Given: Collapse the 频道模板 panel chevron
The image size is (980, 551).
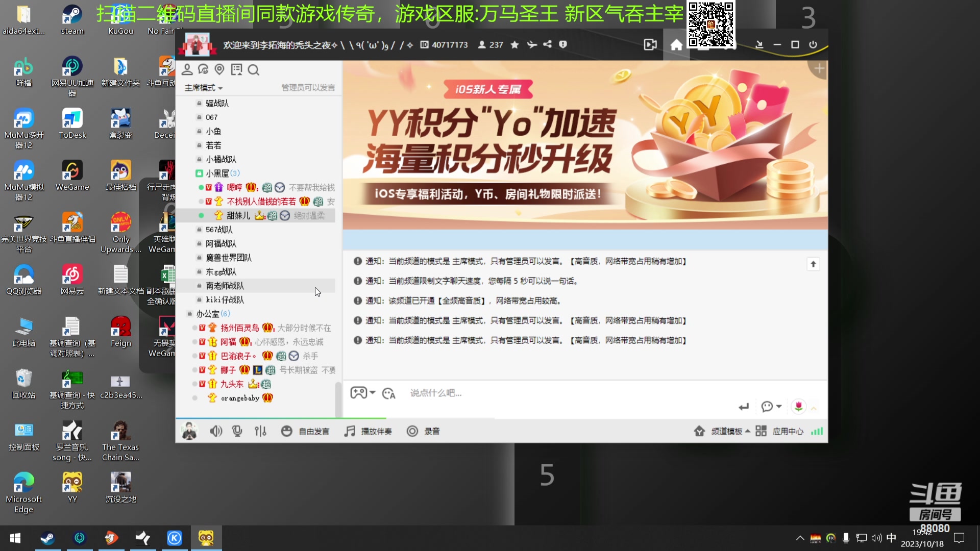Looking at the screenshot, I should point(747,431).
